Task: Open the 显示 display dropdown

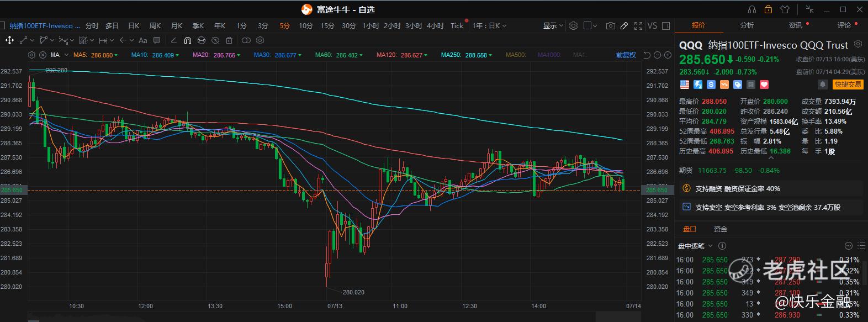Action: tap(553, 25)
